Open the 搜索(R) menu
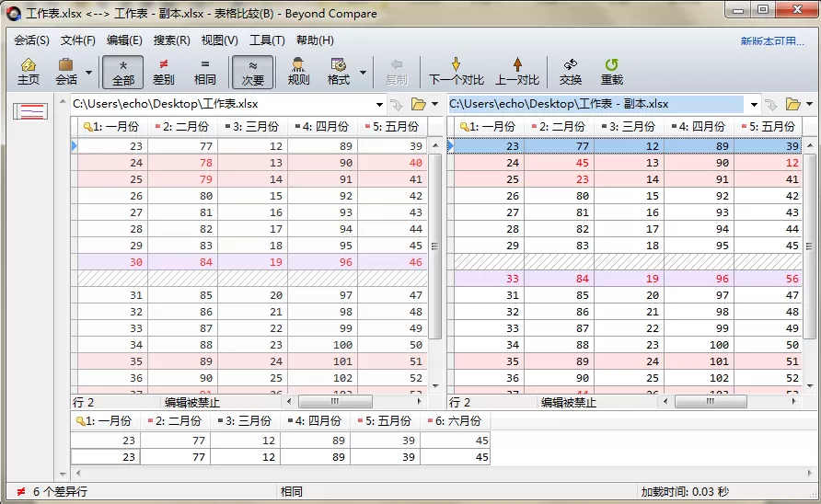This screenshot has width=821, height=504. click(171, 40)
